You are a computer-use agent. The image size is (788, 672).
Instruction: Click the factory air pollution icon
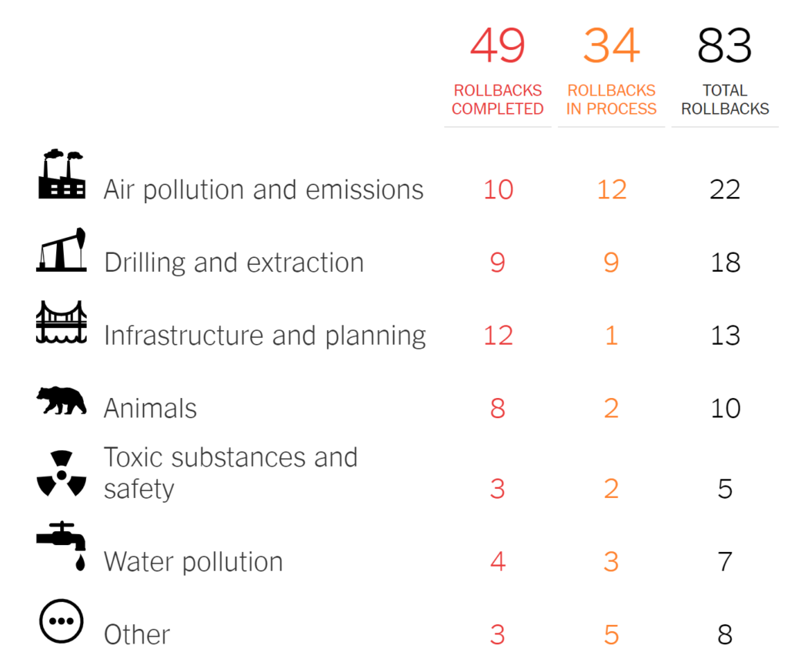(x=62, y=174)
